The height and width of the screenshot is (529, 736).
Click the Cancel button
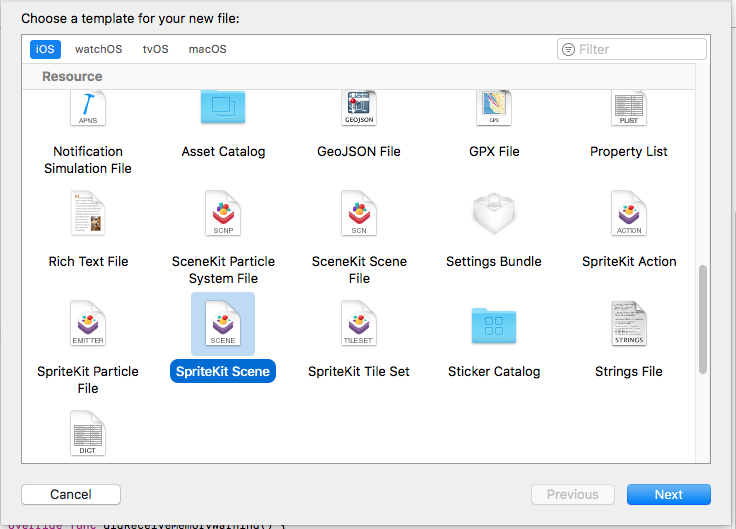(x=71, y=494)
